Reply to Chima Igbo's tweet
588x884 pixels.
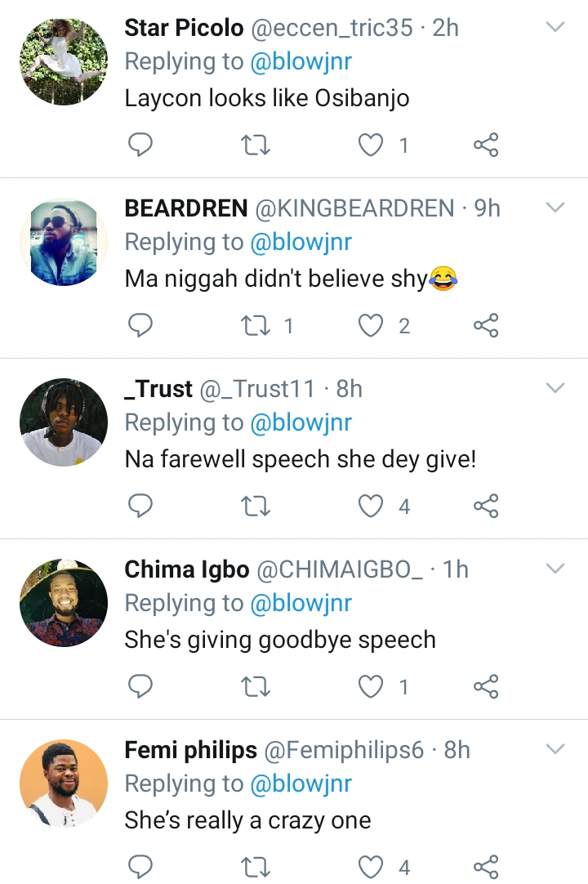tap(141, 687)
